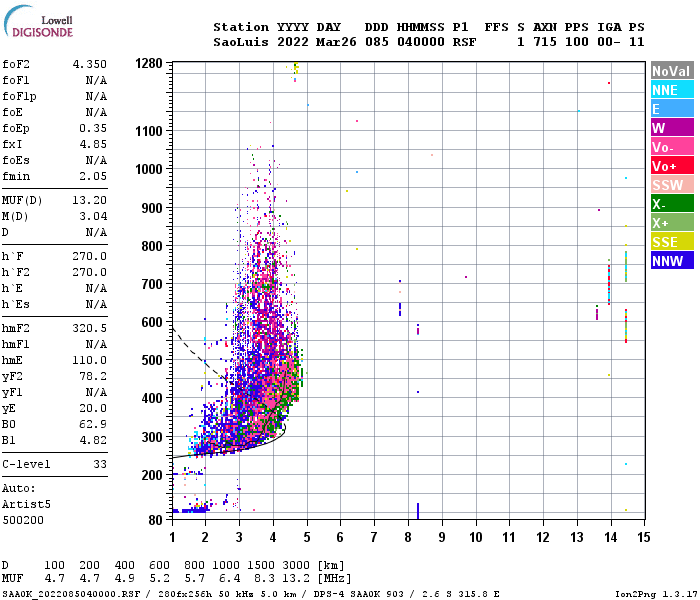
Task: Click the hmF2 value 320.5
Action: click(x=90, y=328)
